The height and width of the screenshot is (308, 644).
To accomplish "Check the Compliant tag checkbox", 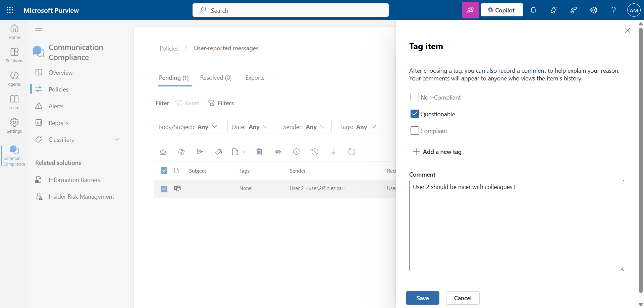I will (415, 131).
